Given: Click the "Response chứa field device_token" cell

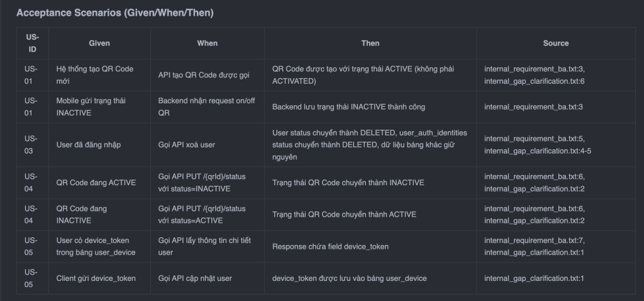Looking at the screenshot, I should tap(330, 246).
